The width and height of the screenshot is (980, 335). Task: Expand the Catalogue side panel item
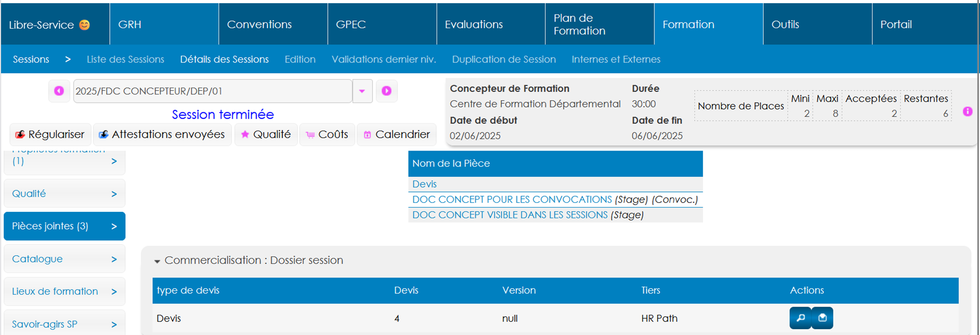pyautogui.click(x=64, y=259)
